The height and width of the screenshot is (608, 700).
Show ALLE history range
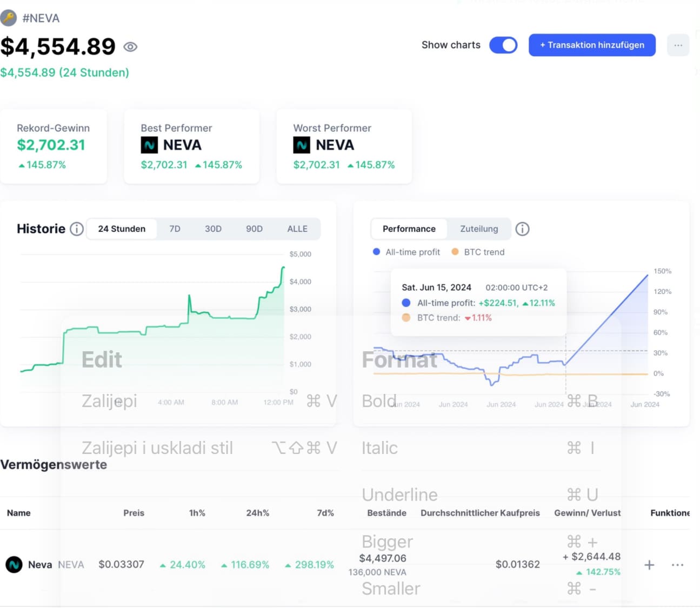coord(297,229)
